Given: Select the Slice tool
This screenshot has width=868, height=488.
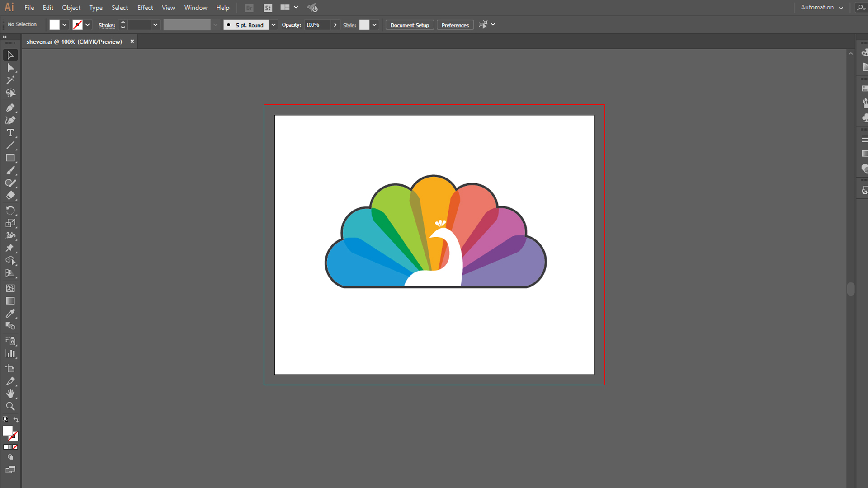Looking at the screenshot, I should [10, 381].
